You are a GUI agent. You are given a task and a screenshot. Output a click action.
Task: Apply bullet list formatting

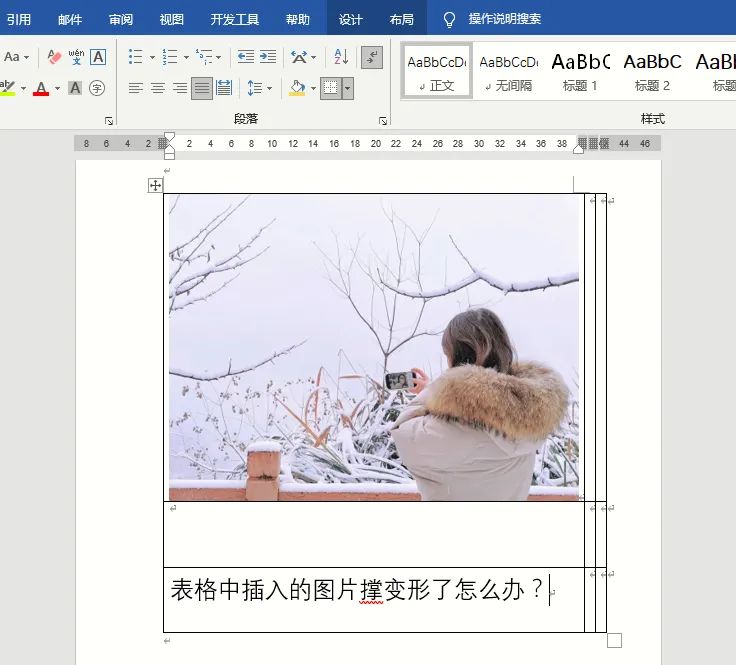click(136, 57)
